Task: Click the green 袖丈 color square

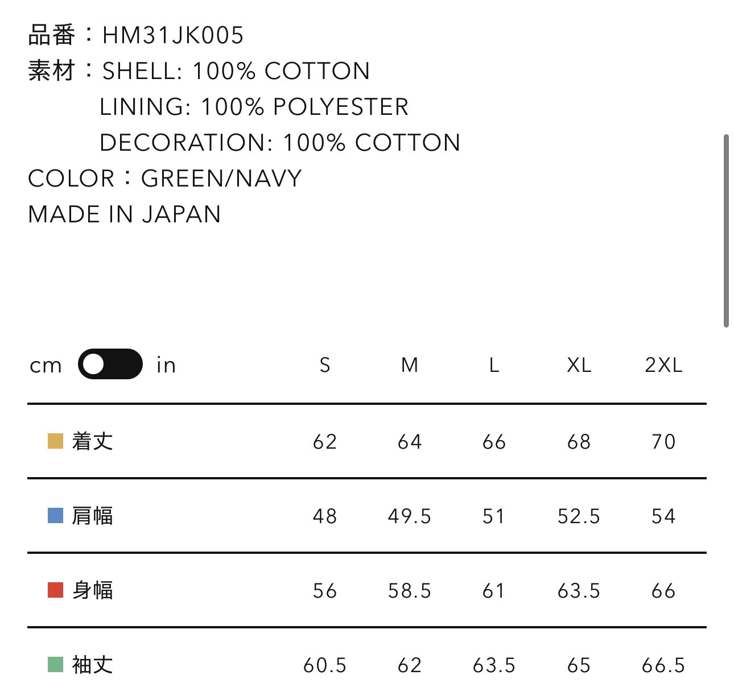Action: (x=55, y=664)
